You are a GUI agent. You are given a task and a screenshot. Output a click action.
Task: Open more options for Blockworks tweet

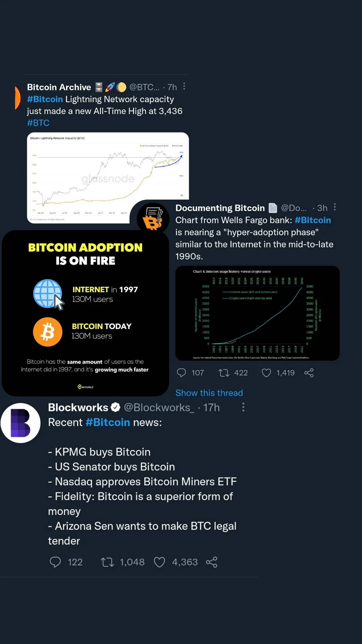pyautogui.click(x=243, y=407)
